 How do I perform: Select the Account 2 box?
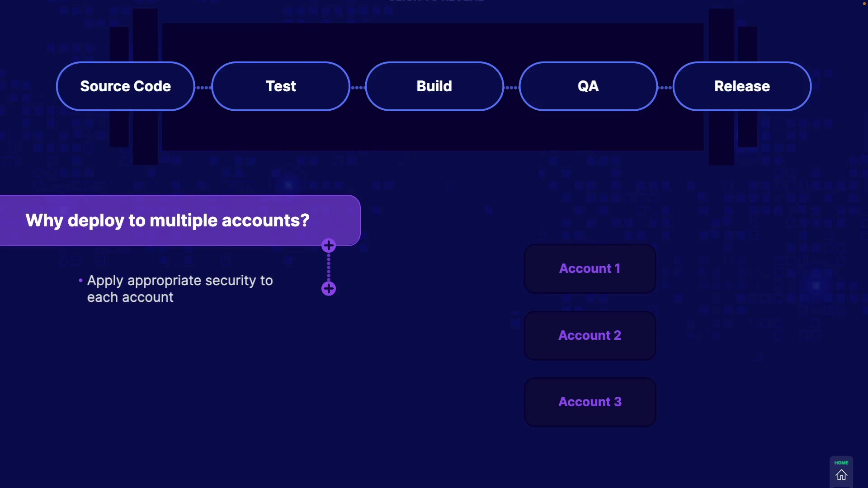tap(590, 336)
